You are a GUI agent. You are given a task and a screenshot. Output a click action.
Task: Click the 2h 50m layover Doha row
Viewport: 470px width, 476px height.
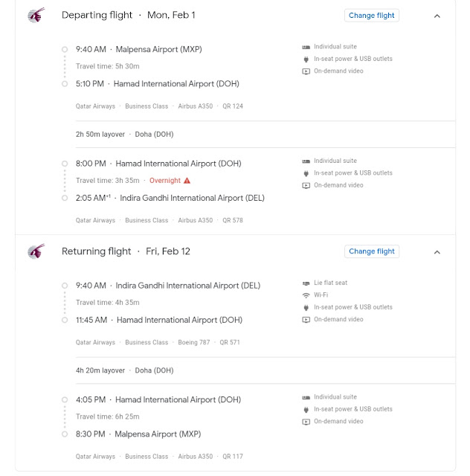click(265, 134)
